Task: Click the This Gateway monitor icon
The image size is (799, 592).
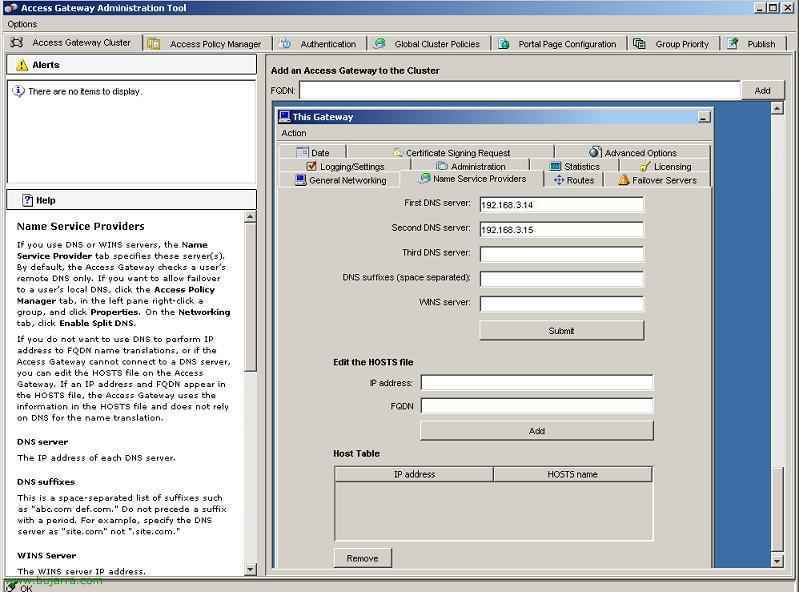Action: pyautogui.click(x=284, y=117)
